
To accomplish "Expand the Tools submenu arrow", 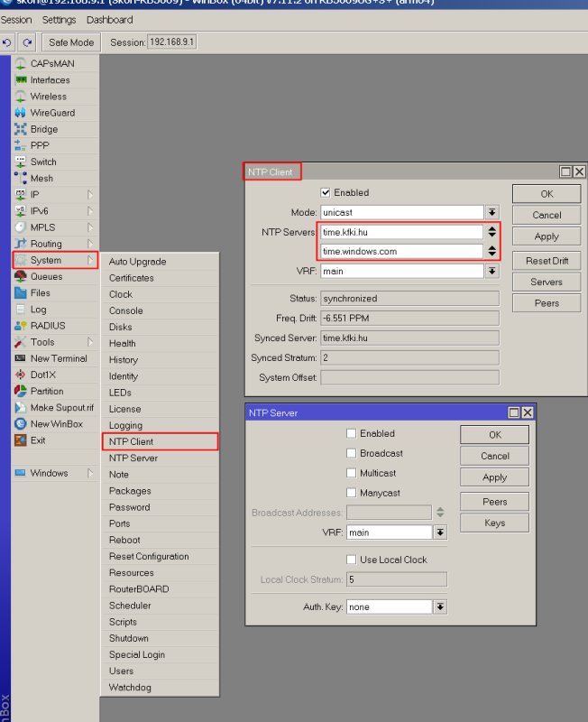I will pyautogui.click(x=90, y=342).
